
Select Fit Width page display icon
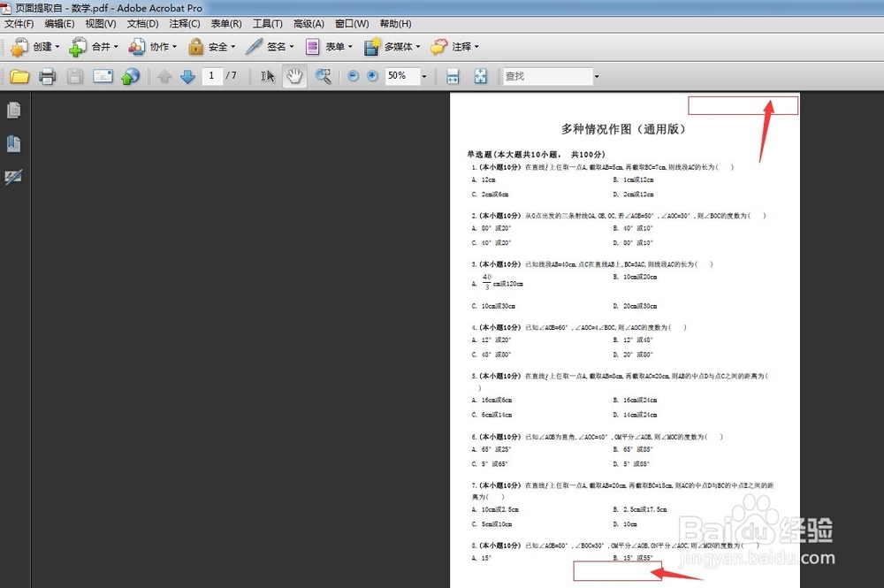tap(453, 76)
